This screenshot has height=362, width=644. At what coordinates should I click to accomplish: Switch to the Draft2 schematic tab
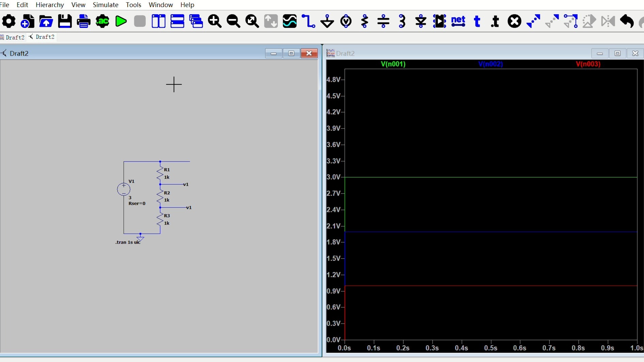[42, 37]
